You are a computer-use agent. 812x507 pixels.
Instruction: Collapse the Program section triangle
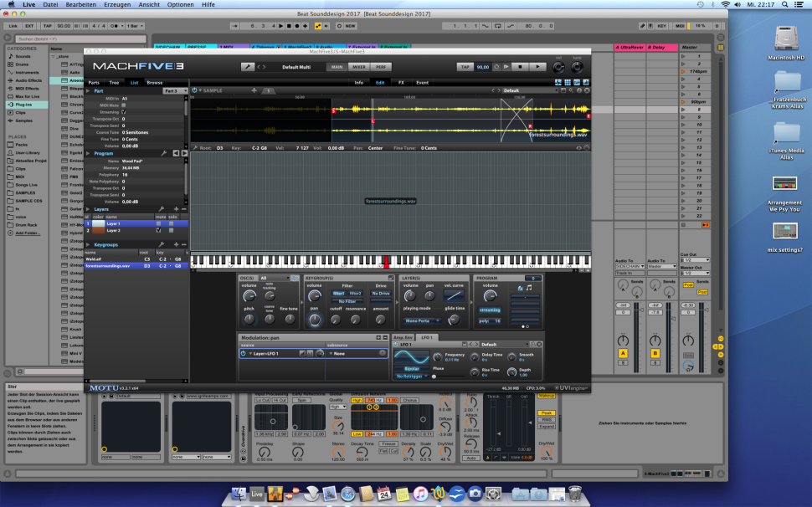coord(88,154)
